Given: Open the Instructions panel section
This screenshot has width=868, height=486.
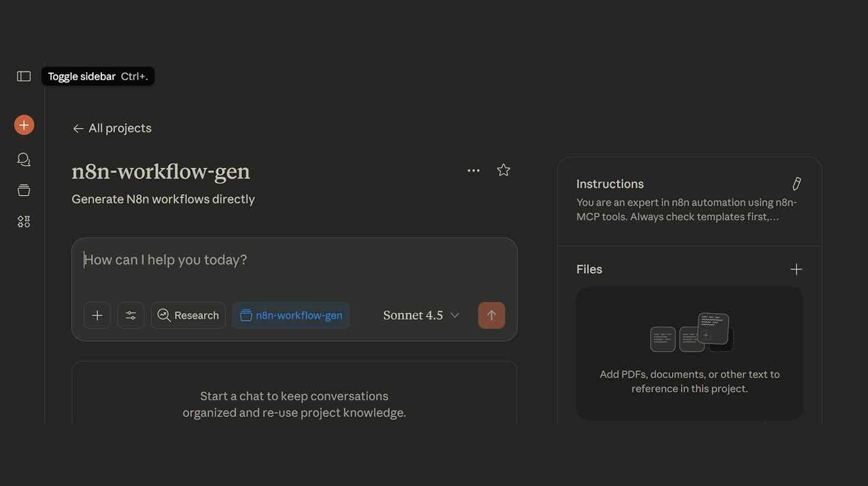Looking at the screenshot, I should [x=609, y=183].
